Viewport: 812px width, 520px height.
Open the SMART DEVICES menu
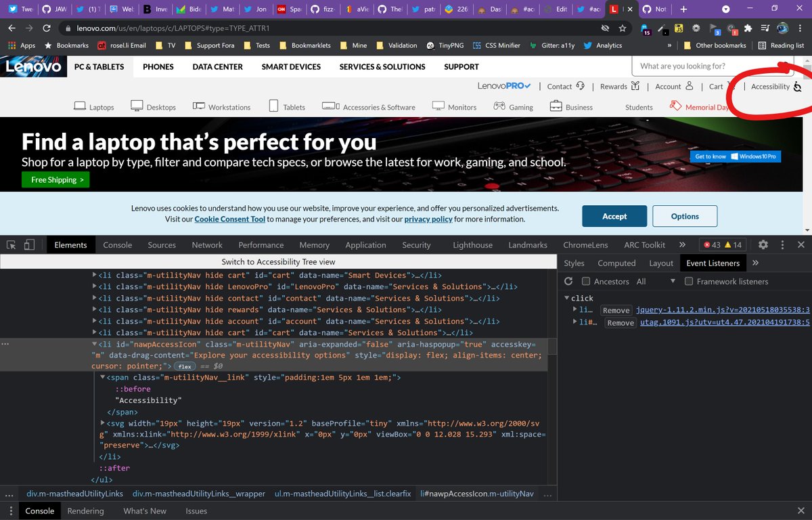[291, 66]
